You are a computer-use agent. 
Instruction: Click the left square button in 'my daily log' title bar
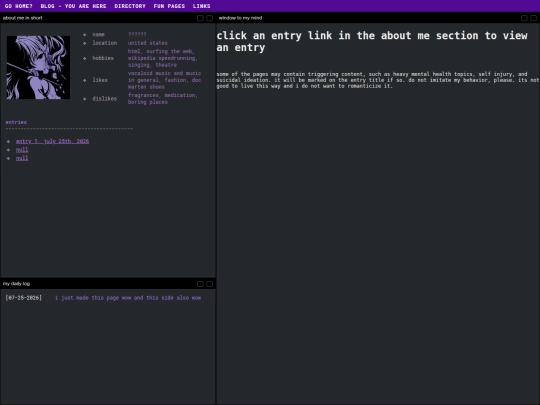click(x=200, y=284)
